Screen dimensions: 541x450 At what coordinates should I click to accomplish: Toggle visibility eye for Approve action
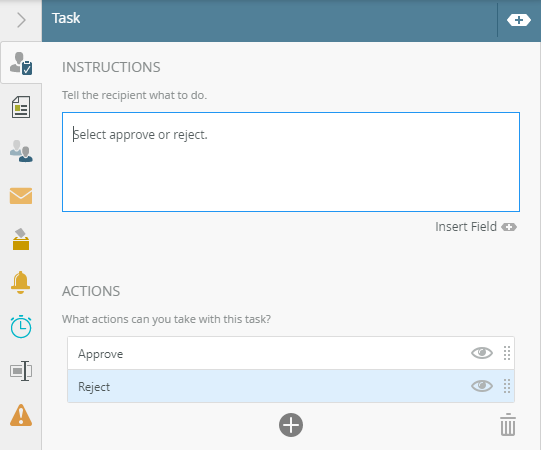click(x=482, y=353)
